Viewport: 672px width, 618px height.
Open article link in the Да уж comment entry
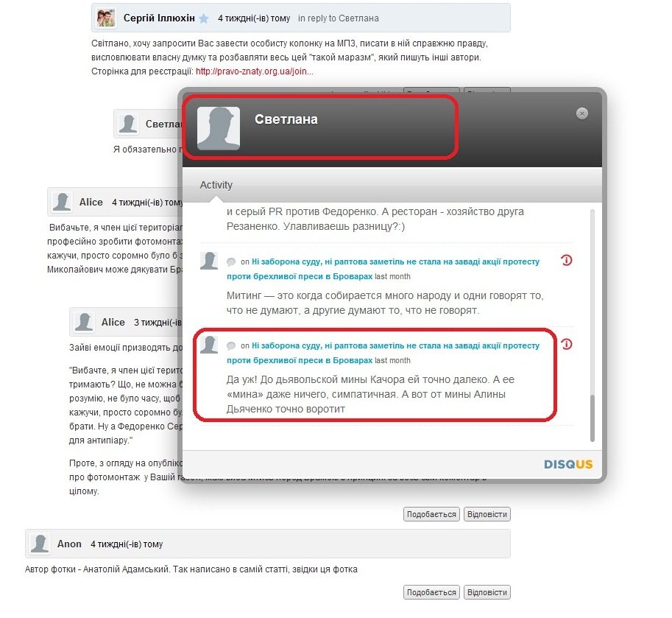pos(383,353)
